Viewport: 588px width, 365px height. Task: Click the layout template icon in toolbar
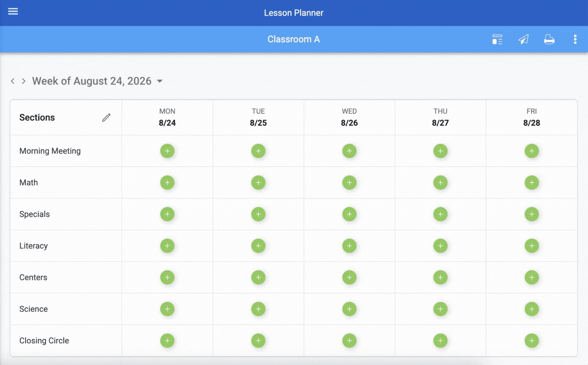(x=497, y=39)
